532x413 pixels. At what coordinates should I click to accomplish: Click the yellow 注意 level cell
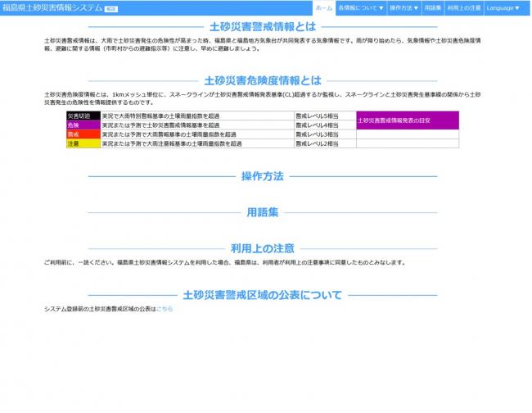tap(83, 143)
